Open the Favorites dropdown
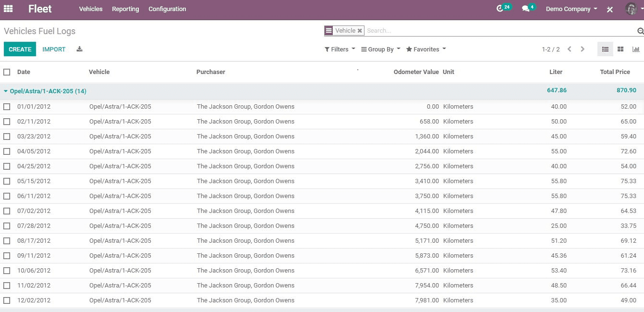Screen dimensions: 644x312 coord(426,49)
